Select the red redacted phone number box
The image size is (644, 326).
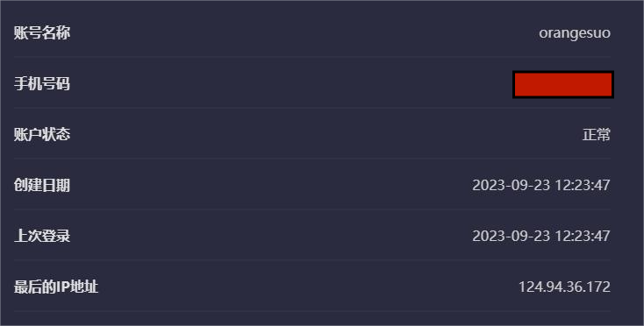pos(563,84)
